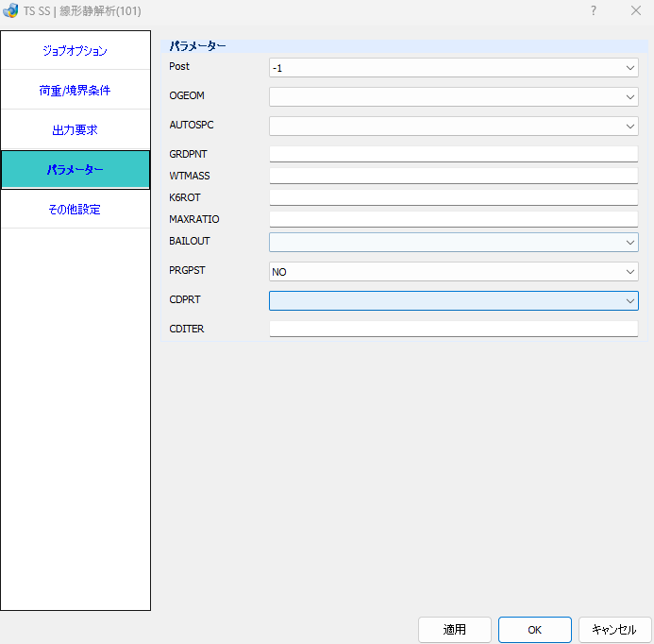The height and width of the screenshot is (644, 654).
Task: Confirm with the OK button
Action: [535, 630]
